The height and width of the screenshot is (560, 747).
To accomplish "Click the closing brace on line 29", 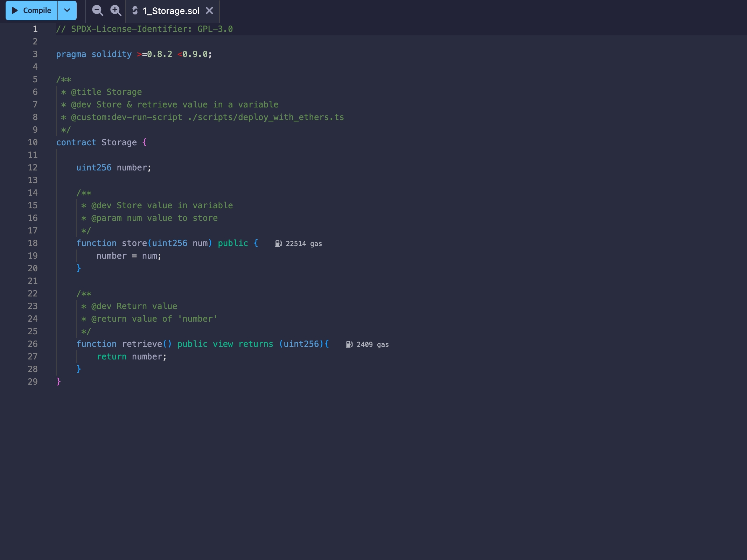I will click(58, 381).
